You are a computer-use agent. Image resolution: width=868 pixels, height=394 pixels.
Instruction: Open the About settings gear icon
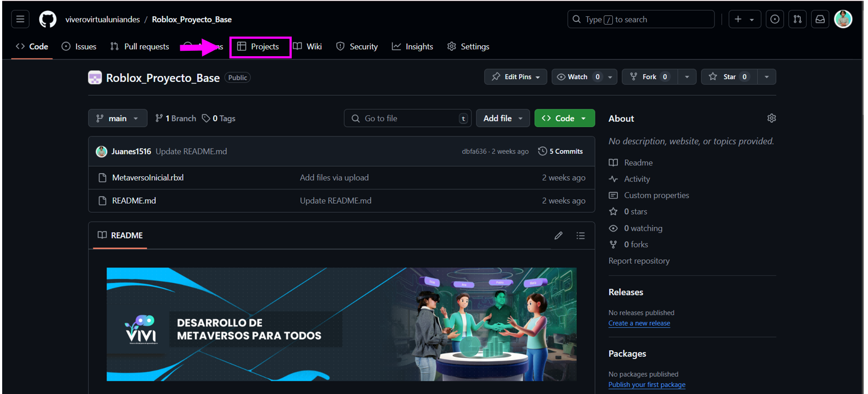click(771, 118)
